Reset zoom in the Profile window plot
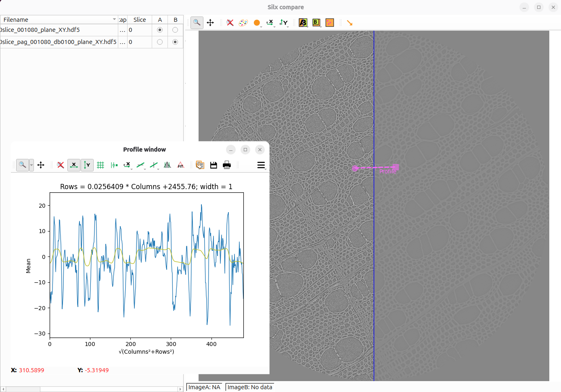 pyautogui.click(x=61, y=165)
